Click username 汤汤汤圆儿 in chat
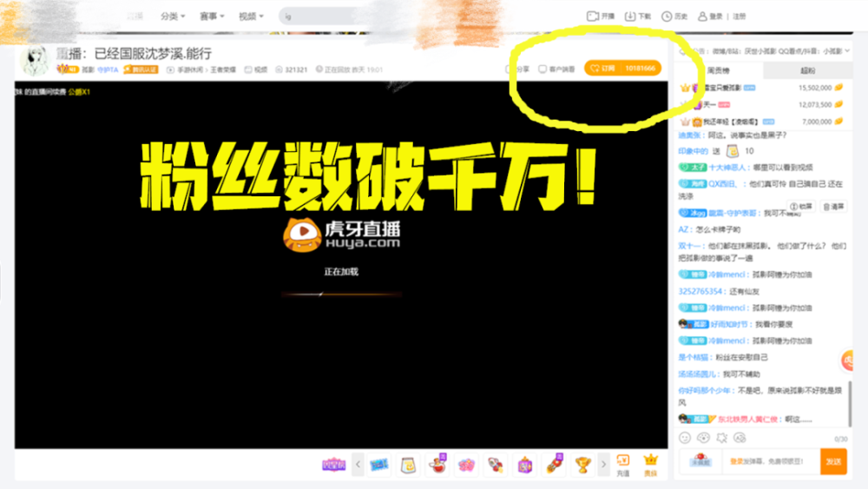 [x=699, y=373]
